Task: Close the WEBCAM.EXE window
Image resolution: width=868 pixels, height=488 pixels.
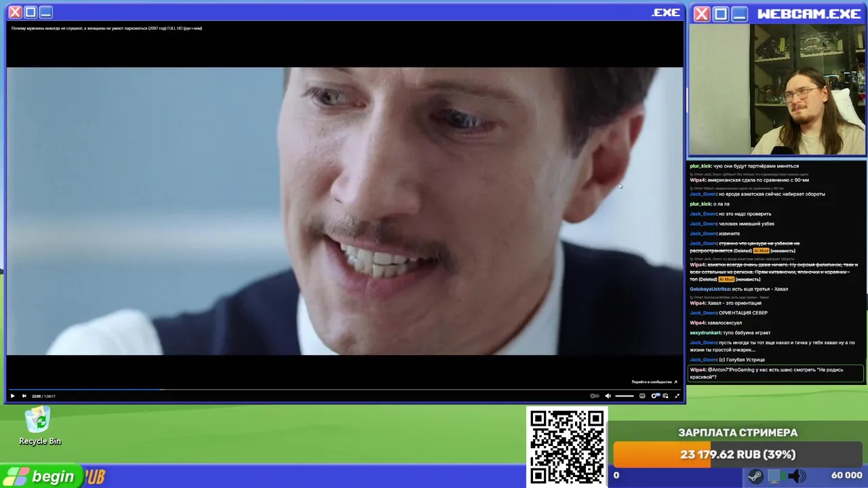Action: [702, 14]
